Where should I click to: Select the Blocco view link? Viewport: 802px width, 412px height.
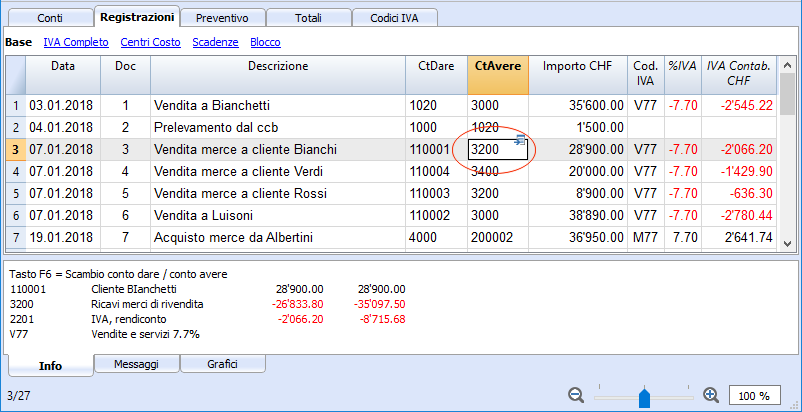[265, 42]
